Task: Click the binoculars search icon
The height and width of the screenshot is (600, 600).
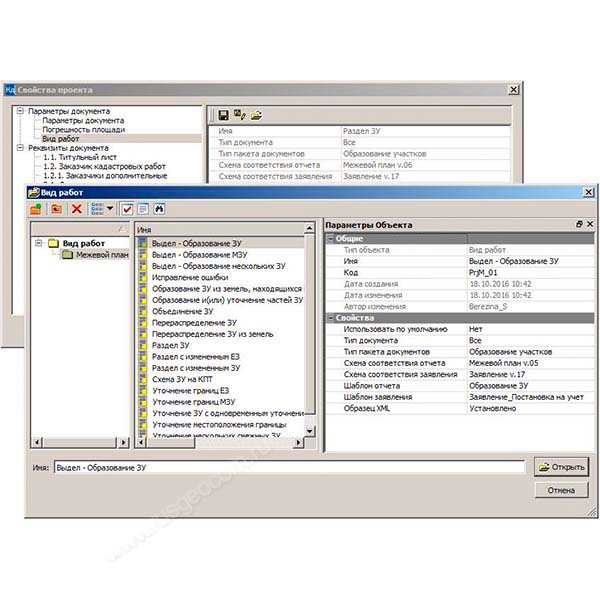Action: [158, 208]
